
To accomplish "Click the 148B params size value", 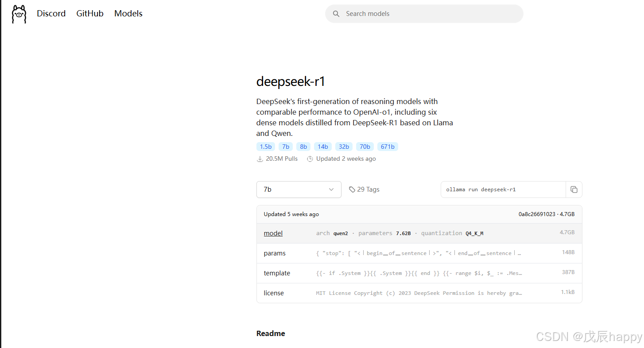I will (568, 252).
